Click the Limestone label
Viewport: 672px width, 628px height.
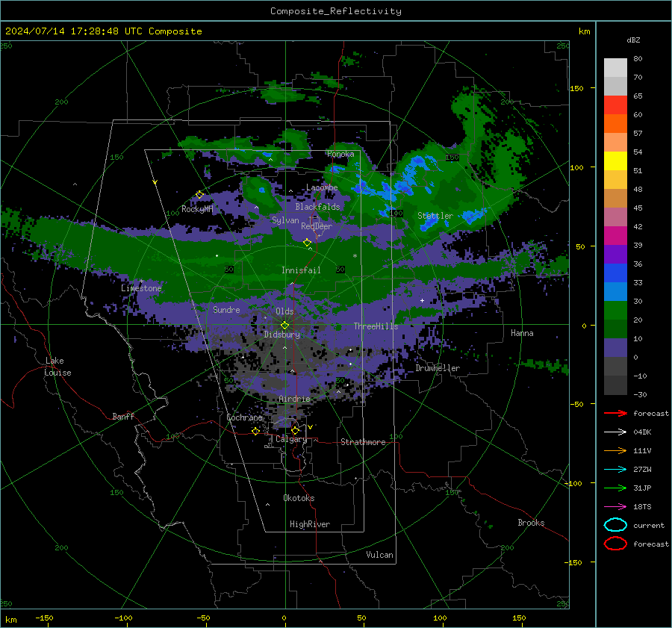click(x=141, y=288)
